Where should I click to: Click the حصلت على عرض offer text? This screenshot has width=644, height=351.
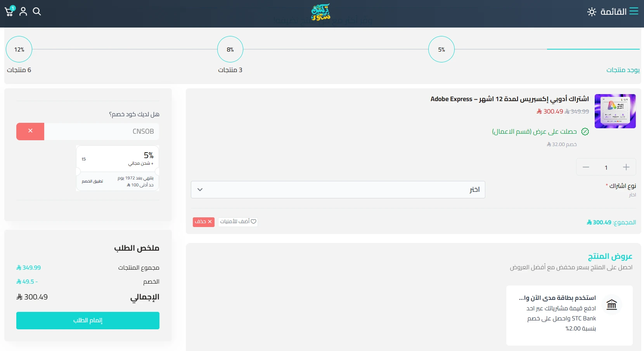click(535, 132)
